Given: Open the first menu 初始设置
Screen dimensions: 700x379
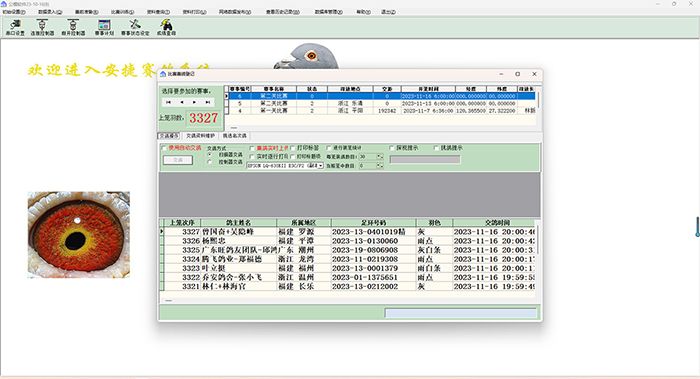Looking at the screenshot, I should tap(14, 12).
